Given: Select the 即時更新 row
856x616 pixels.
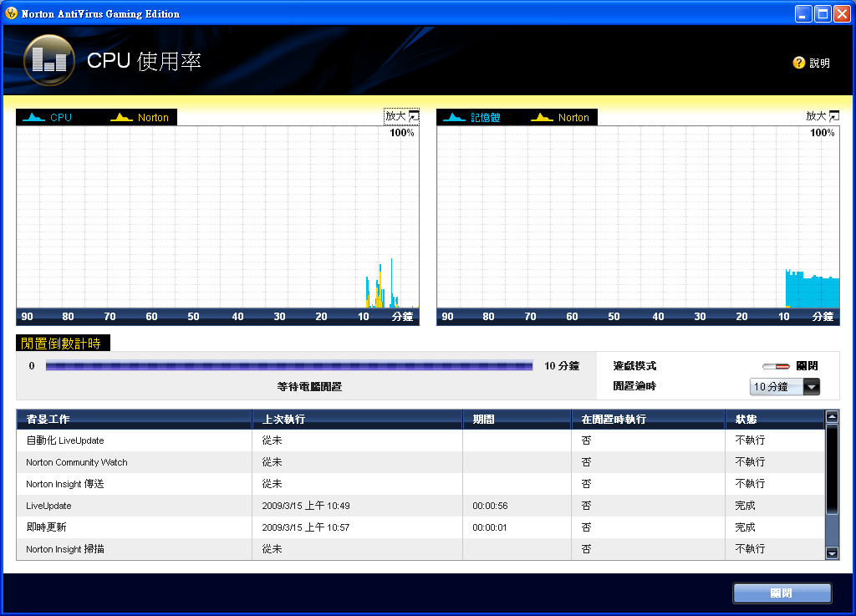Looking at the screenshot, I should click(420, 527).
